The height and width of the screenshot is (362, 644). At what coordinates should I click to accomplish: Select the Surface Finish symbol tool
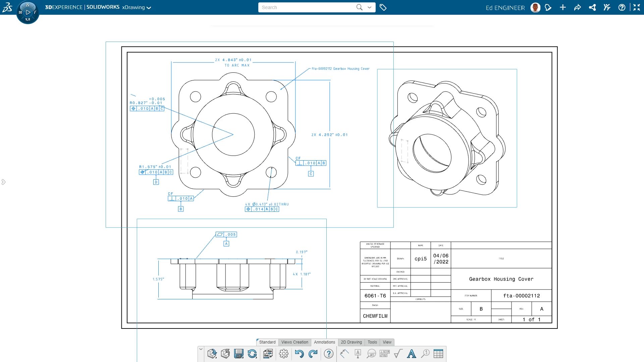click(x=398, y=354)
